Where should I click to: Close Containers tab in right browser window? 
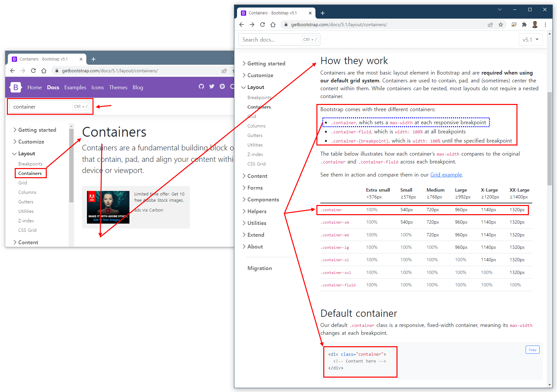coord(310,13)
